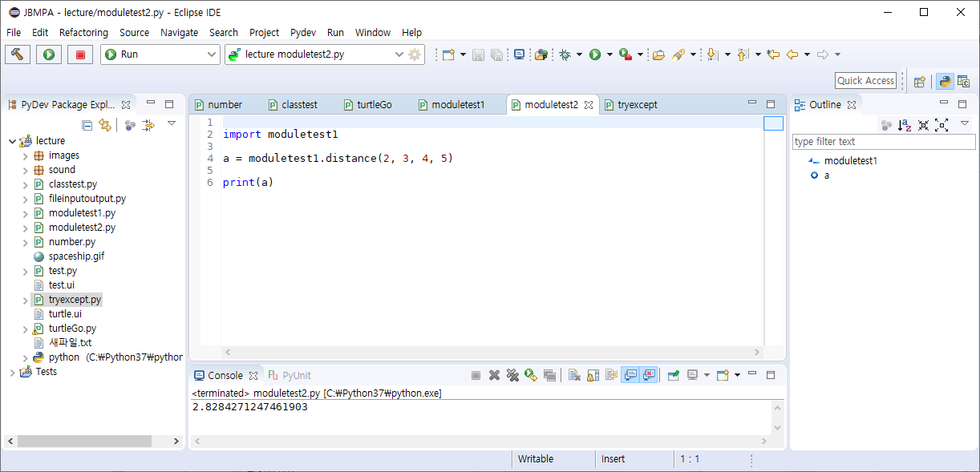Expand the Tests project

pos(12,372)
